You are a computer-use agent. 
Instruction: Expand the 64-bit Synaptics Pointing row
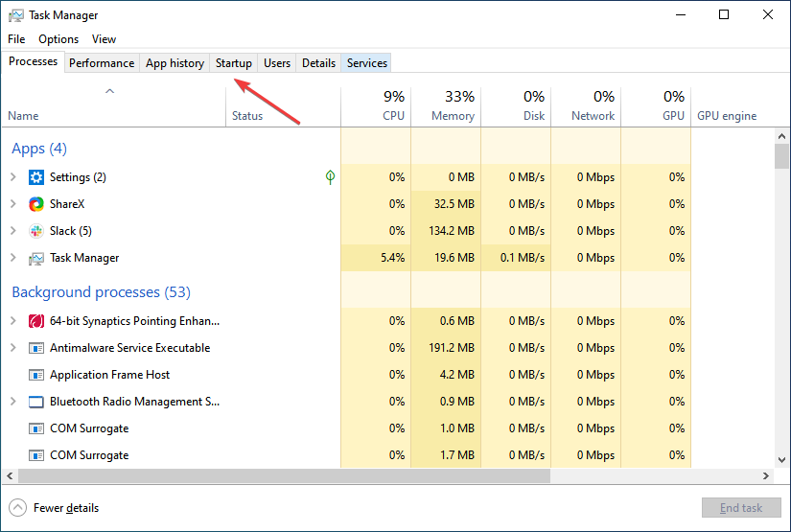[x=13, y=321]
